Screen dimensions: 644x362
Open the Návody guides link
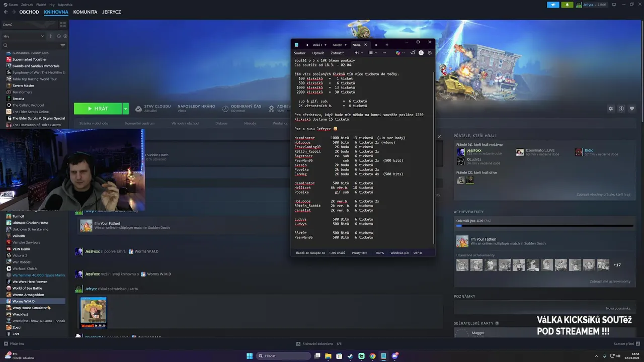pos(250,123)
